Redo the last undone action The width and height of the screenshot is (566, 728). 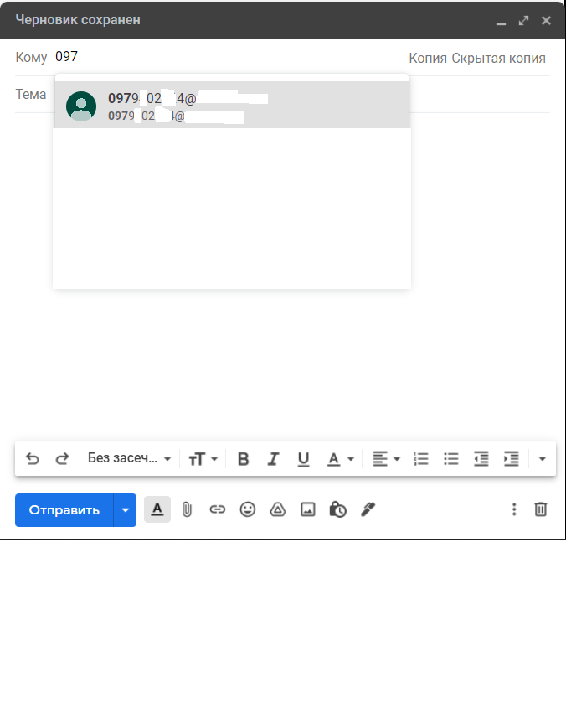[x=62, y=459]
